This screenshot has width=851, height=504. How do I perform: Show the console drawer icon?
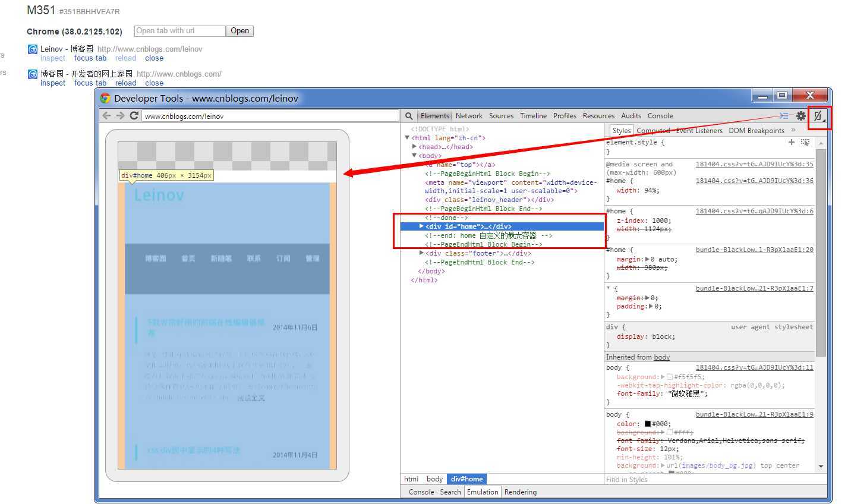click(784, 116)
